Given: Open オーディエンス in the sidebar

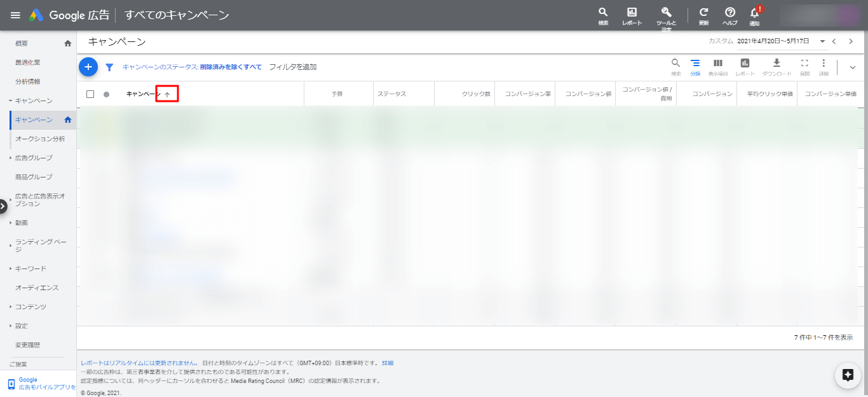Looking at the screenshot, I should coord(37,288).
